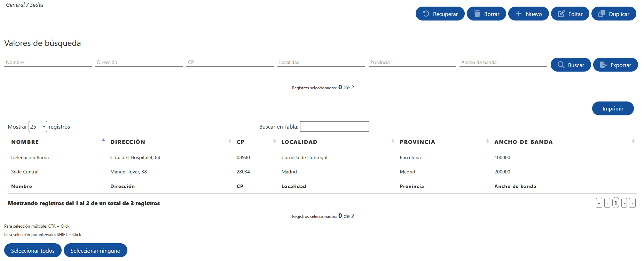Focus the Buscar en Tabla input
This screenshot has height=261, width=644.
point(334,127)
